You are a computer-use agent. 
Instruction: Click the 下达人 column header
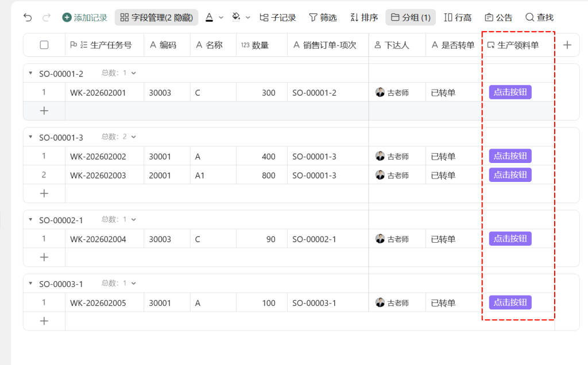(x=397, y=45)
